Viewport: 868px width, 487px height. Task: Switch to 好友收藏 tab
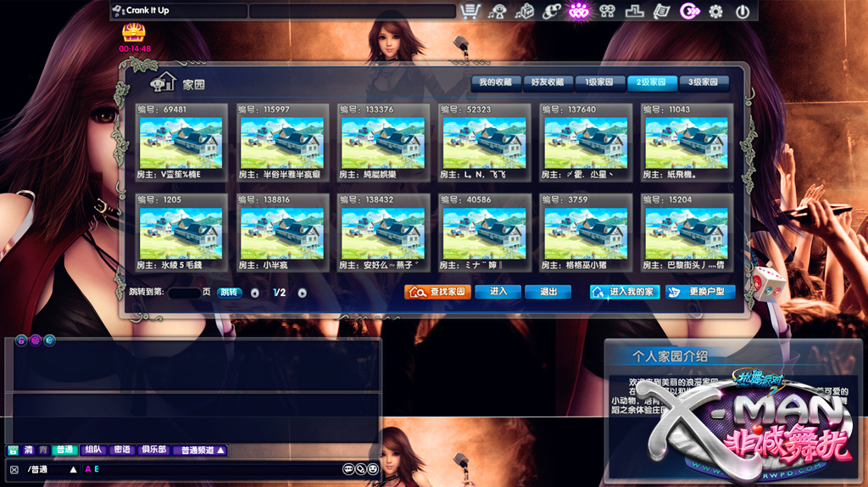click(548, 82)
